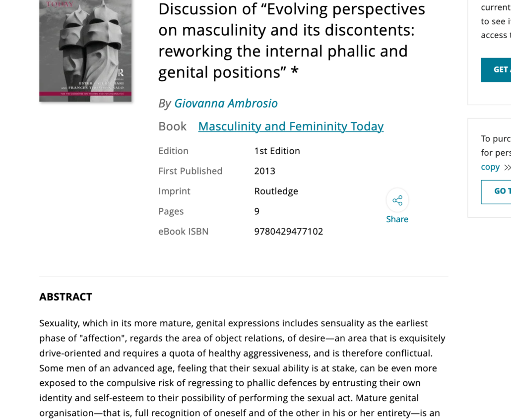Click the teal GET access button
This screenshot has height=420, width=511.
(x=496, y=70)
